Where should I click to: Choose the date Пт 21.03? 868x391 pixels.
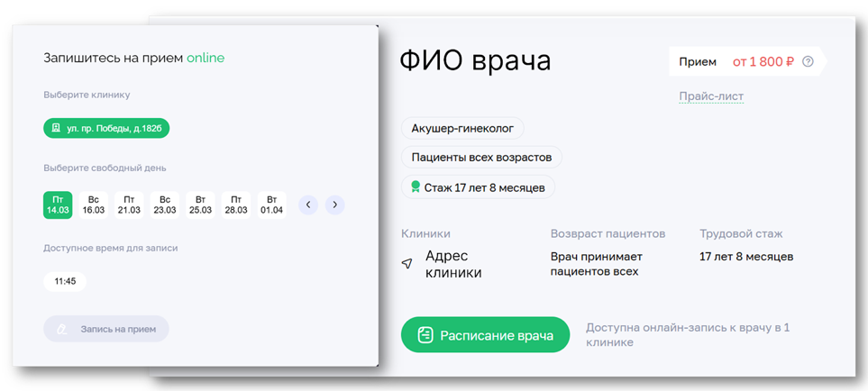tap(129, 205)
